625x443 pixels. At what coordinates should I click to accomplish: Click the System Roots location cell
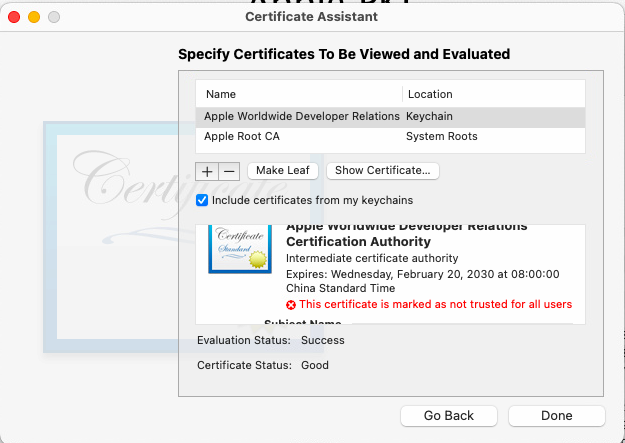pos(441,136)
